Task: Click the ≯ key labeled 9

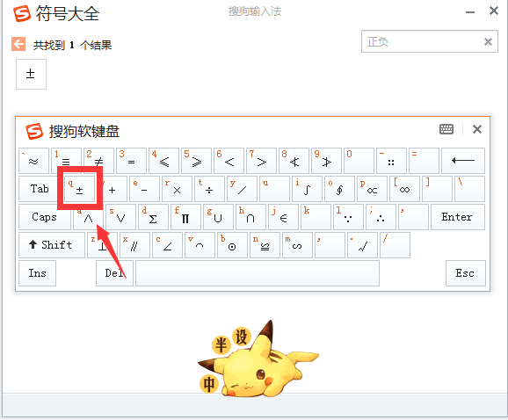Action: click(327, 161)
